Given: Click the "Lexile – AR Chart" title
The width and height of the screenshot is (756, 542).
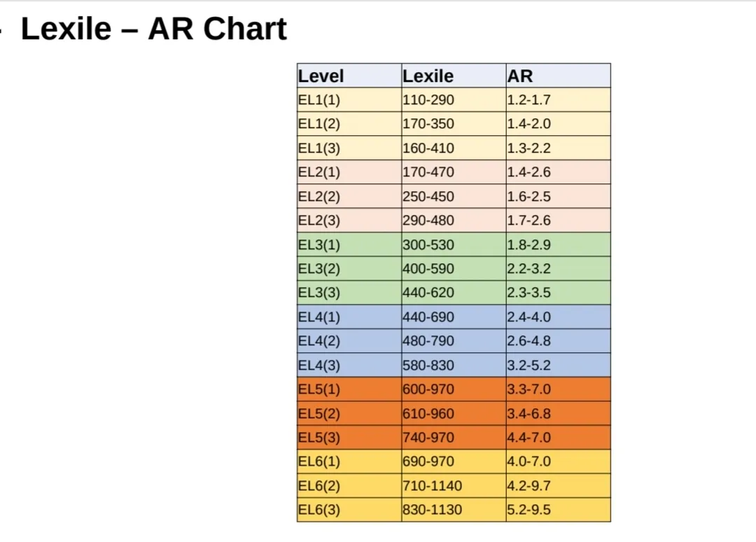Looking at the screenshot, I should [154, 29].
